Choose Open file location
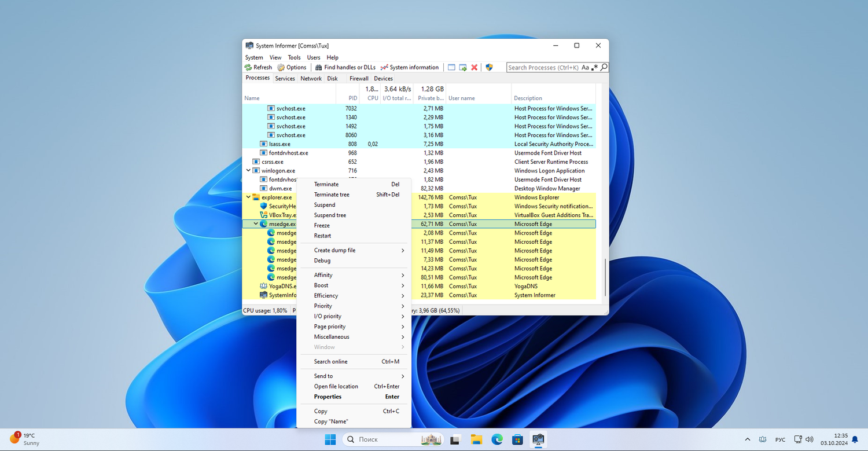The width and height of the screenshot is (868, 451). click(354, 387)
